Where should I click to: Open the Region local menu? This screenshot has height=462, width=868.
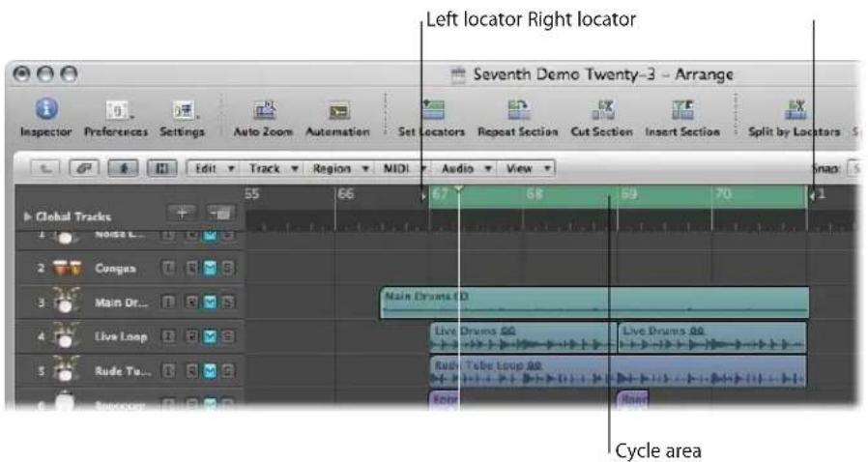click(339, 168)
